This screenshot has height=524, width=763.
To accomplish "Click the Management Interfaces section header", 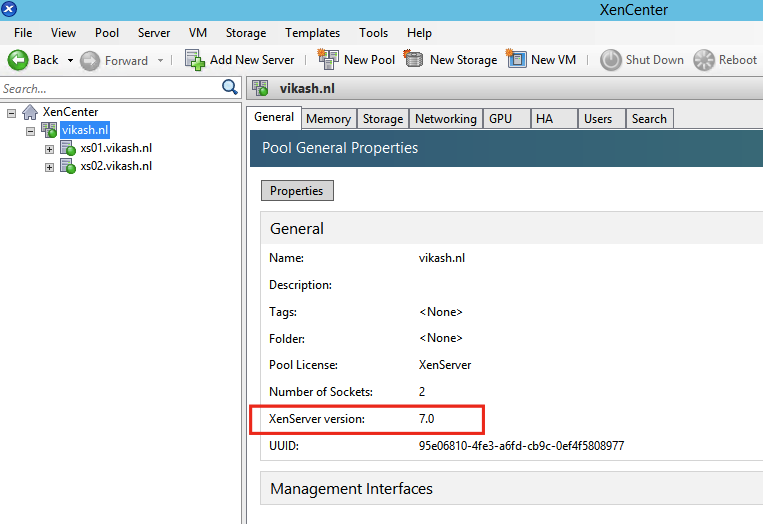I will (x=512, y=488).
